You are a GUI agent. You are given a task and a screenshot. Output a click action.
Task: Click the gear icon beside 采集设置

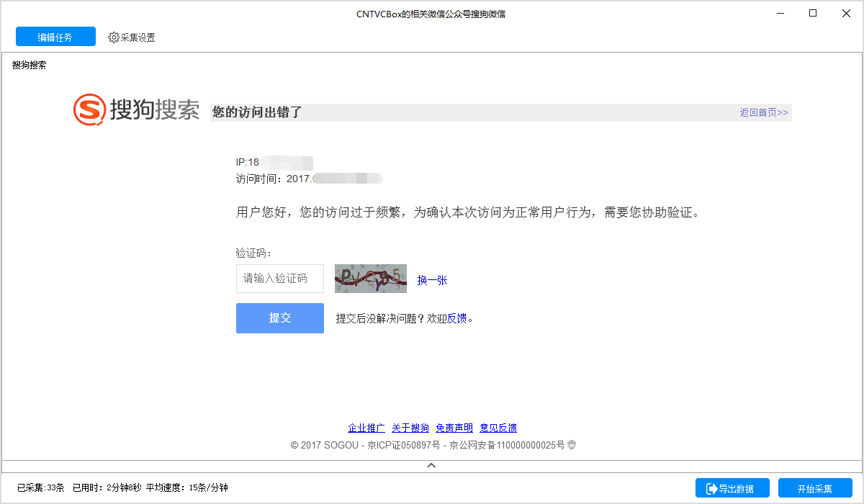114,37
